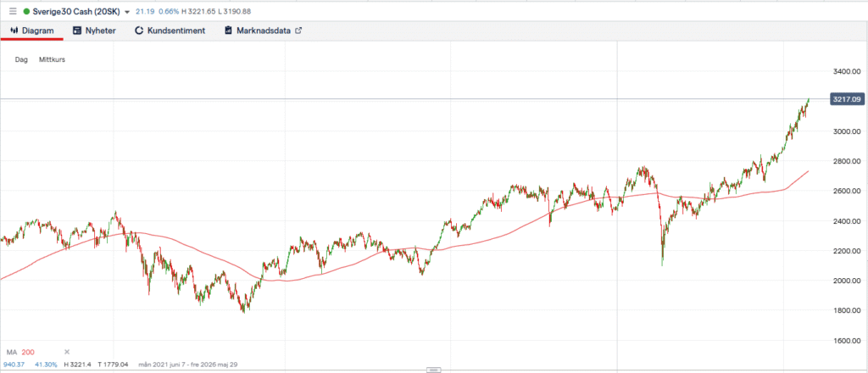Grab the resize handle at chart bottom

[x=434, y=370]
